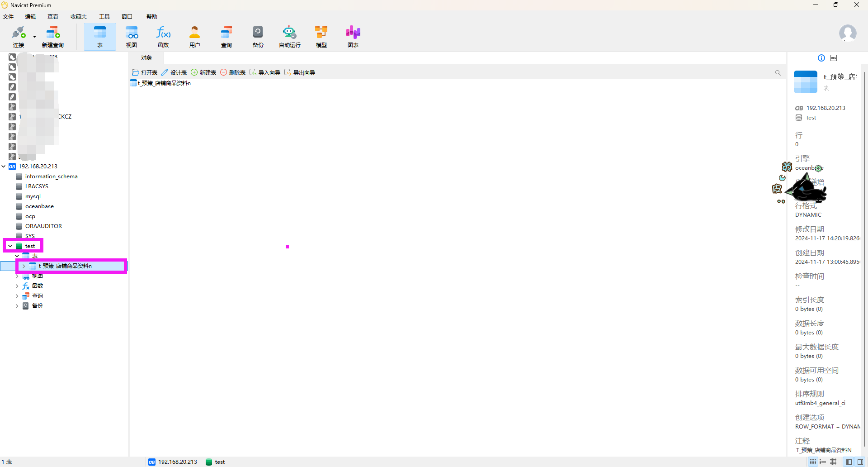Click the user avatar icon

(848, 33)
